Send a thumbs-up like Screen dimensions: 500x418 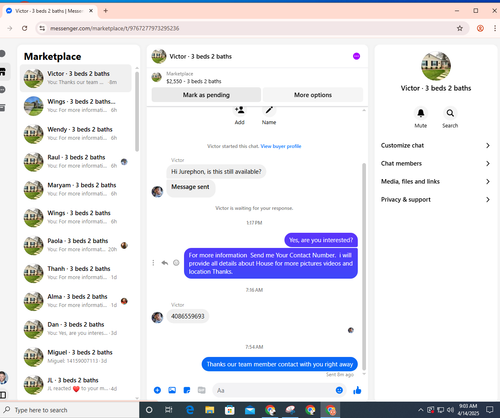(x=357, y=390)
